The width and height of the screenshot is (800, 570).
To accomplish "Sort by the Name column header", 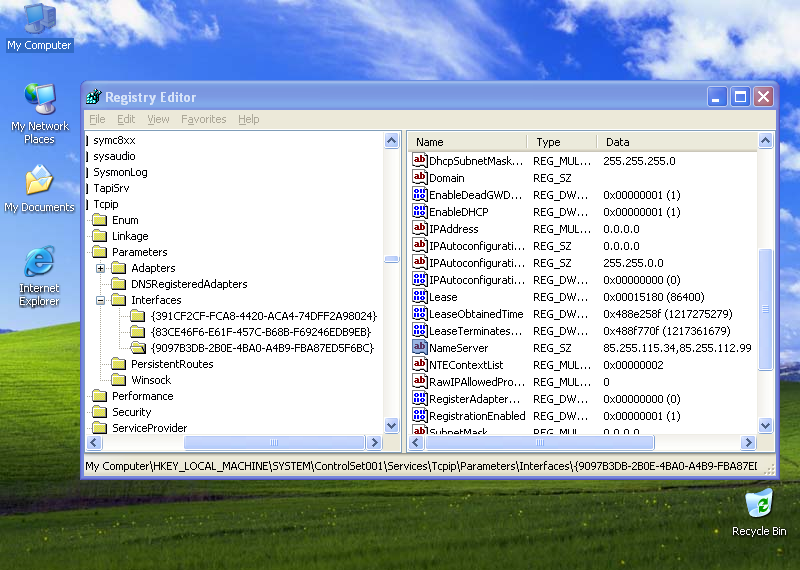I will (x=468, y=142).
